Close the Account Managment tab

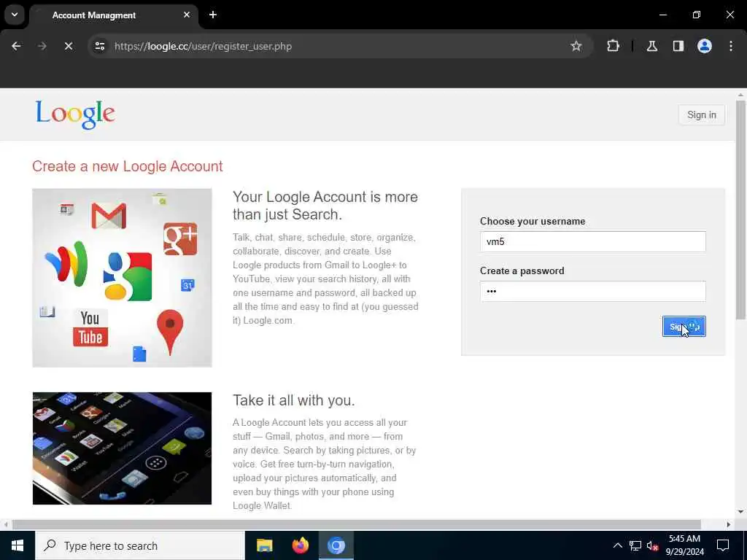coord(187,15)
